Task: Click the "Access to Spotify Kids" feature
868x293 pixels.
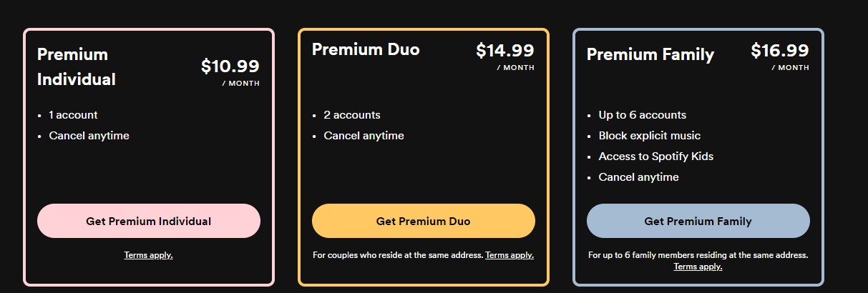Action: click(x=655, y=157)
